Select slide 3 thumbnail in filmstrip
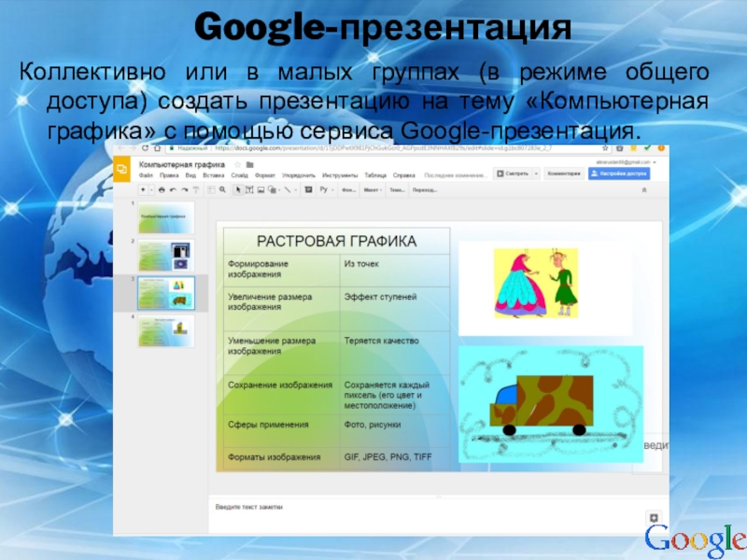The image size is (747, 560). [166, 293]
